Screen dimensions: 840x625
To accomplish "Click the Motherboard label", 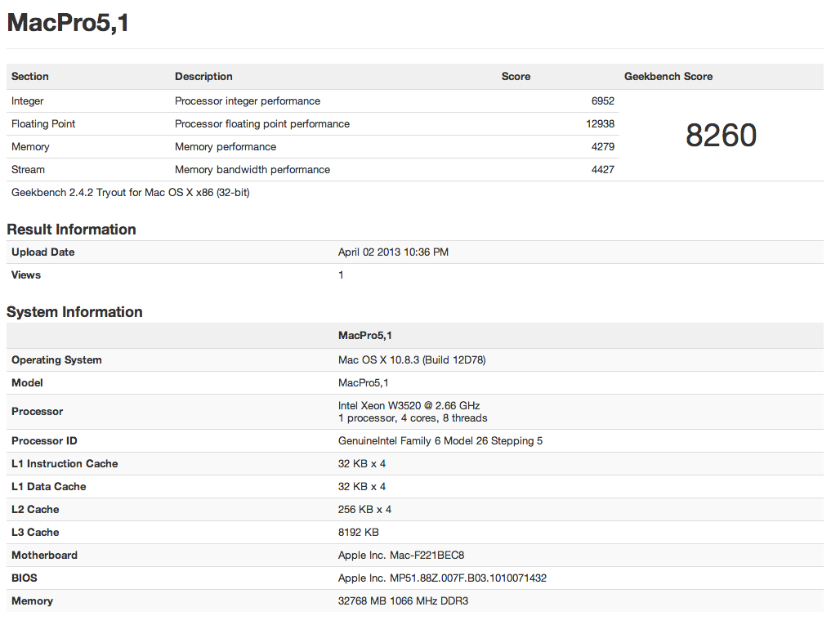I will 44,556.
